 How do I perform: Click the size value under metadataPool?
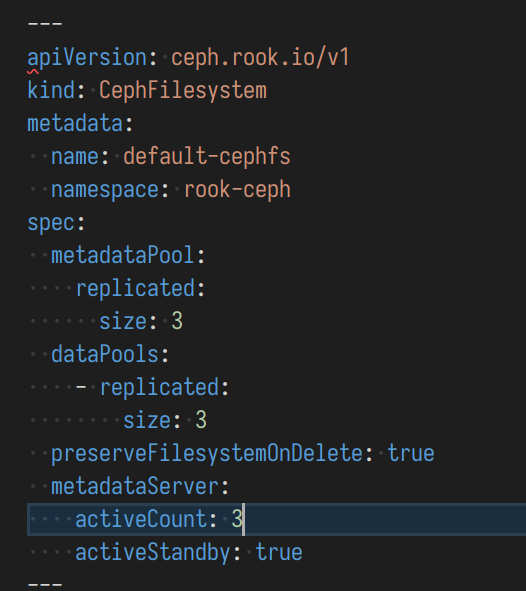(177, 321)
